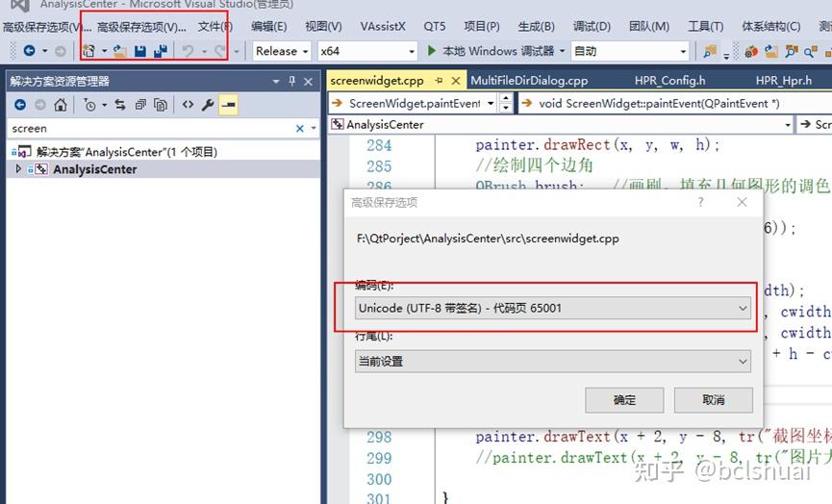The image size is (832, 504).
Task: Open the 体系结构(C) menu
Action: point(771,27)
